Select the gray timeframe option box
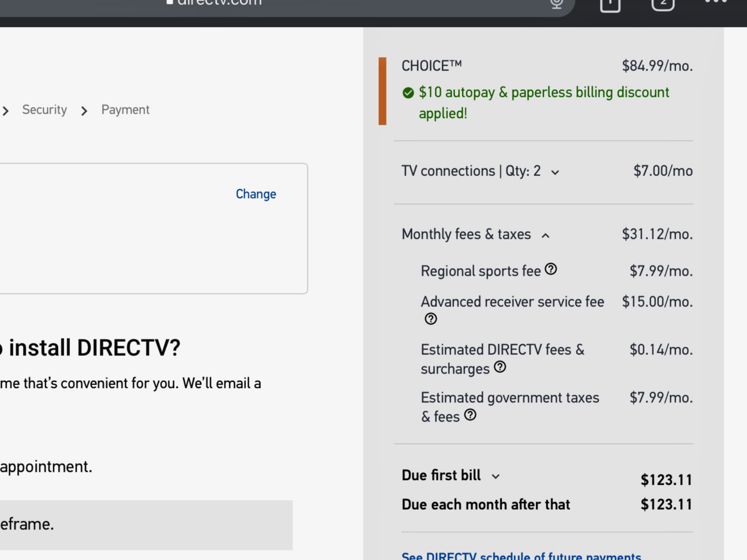This screenshot has width=747, height=560. pos(145,525)
